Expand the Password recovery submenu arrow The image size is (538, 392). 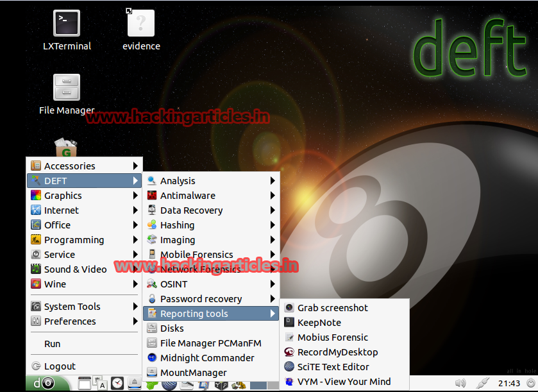click(x=273, y=298)
